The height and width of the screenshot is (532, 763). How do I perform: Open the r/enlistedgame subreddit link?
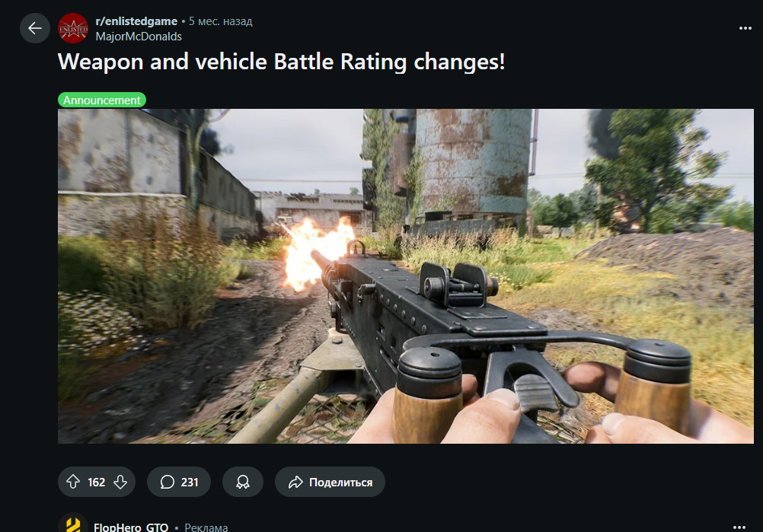(x=136, y=21)
